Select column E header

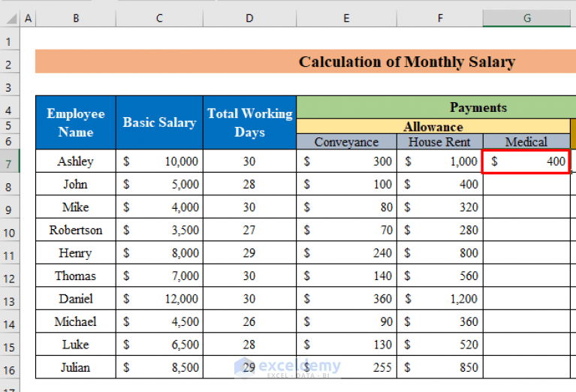tap(346, 18)
